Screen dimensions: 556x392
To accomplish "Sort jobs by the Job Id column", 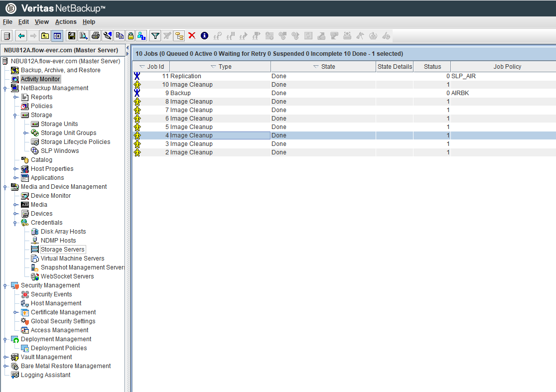I will pyautogui.click(x=151, y=67).
